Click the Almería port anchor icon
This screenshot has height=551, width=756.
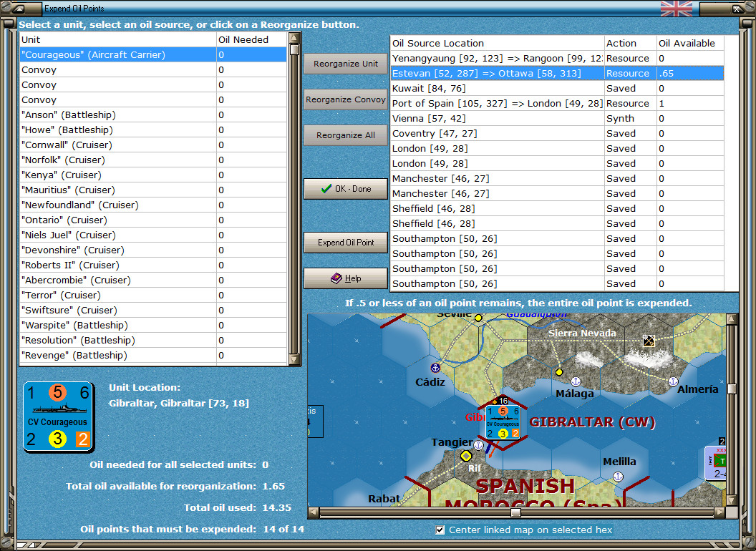coord(673,381)
